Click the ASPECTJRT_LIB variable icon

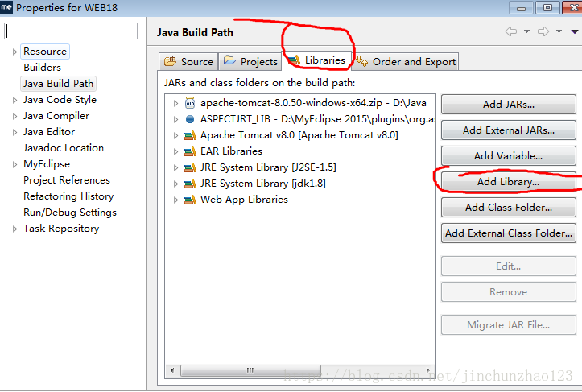190,119
